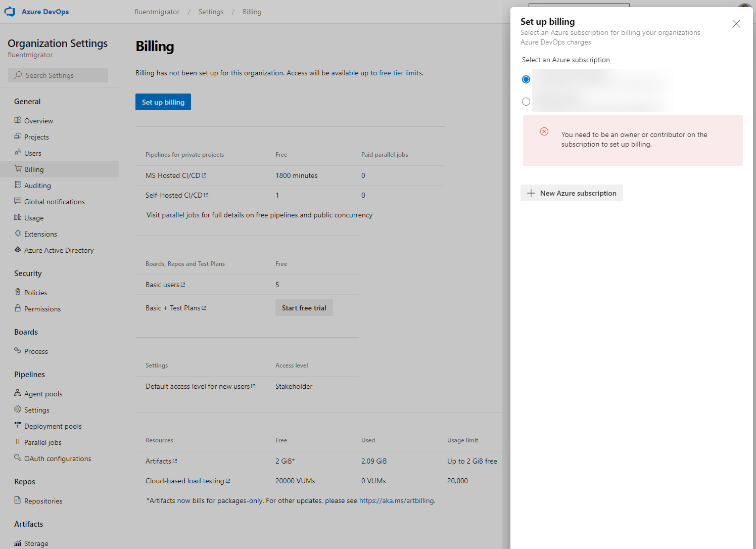Select the Auditing icon in sidebar
Image resolution: width=756 pixels, height=549 pixels.
coord(18,185)
